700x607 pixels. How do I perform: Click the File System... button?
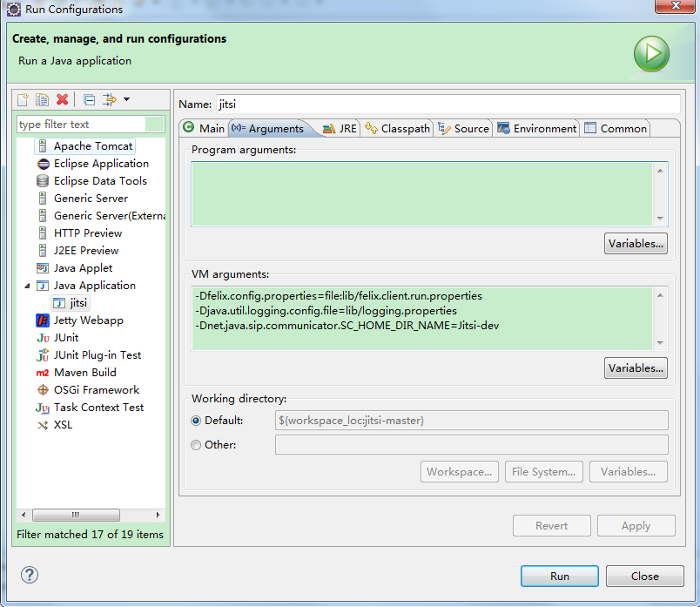pos(544,472)
